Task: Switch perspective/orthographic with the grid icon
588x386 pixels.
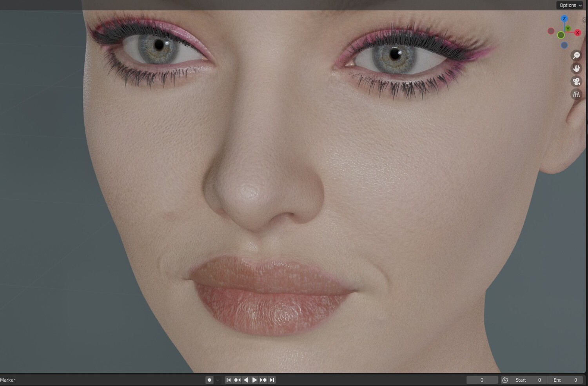Action: [x=576, y=95]
